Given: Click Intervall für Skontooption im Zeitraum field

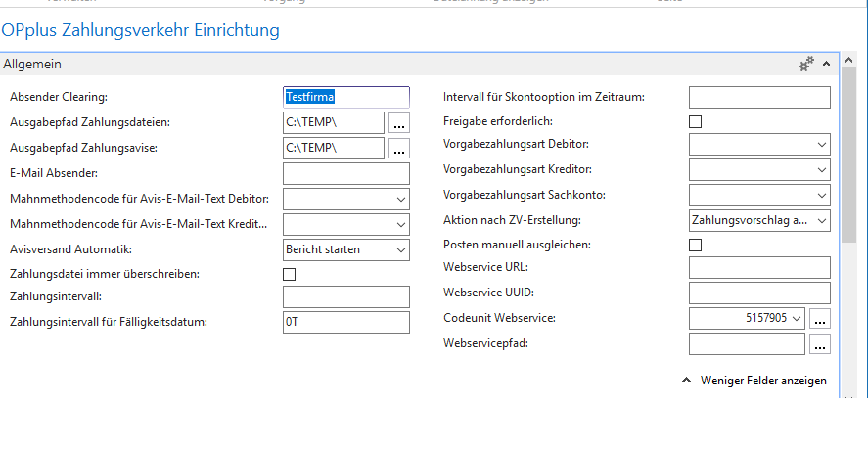Looking at the screenshot, I should 759,98.
